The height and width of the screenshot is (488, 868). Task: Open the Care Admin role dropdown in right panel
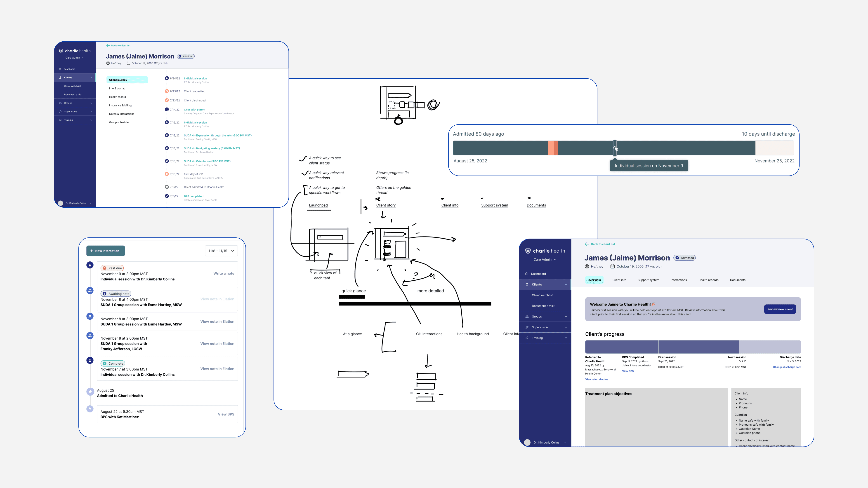[545, 260]
